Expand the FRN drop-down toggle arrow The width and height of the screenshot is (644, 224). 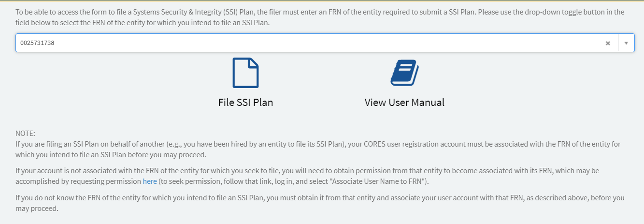click(626, 43)
